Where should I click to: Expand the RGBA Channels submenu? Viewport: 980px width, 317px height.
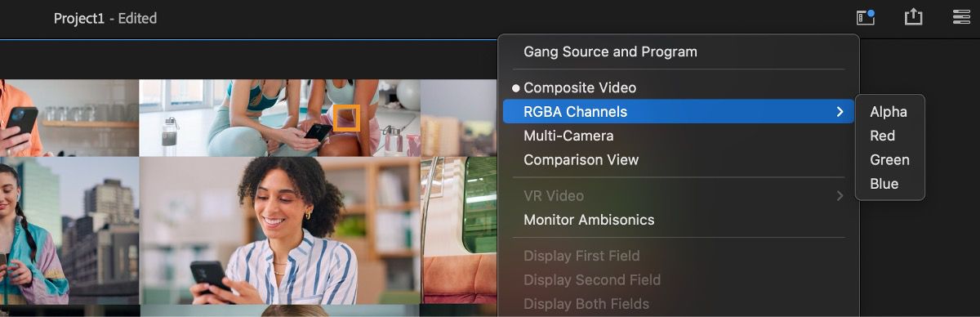coord(678,112)
